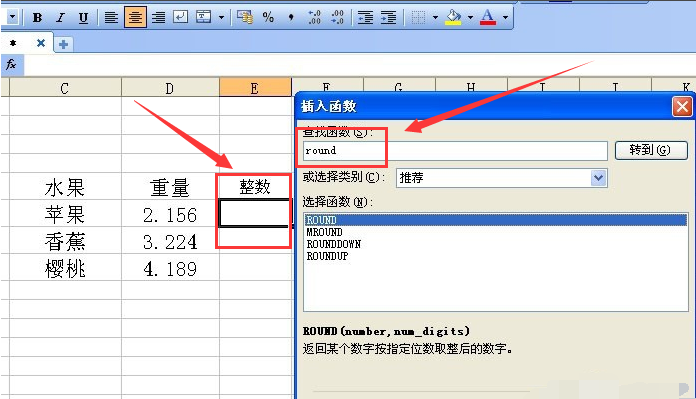Add a new document tab
This screenshot has width=696, height=399.
[x=63, y=44]
